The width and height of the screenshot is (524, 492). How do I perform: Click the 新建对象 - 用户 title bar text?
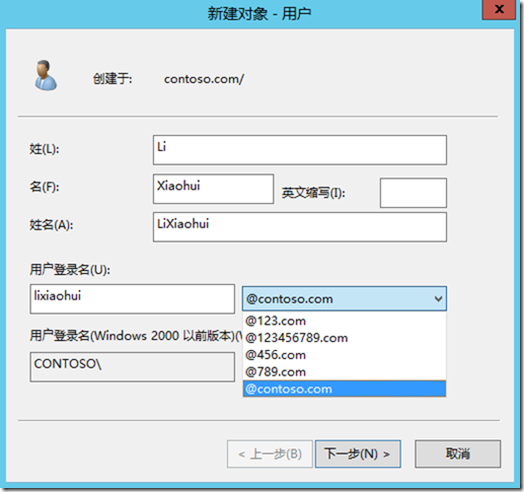click(259, 14)
